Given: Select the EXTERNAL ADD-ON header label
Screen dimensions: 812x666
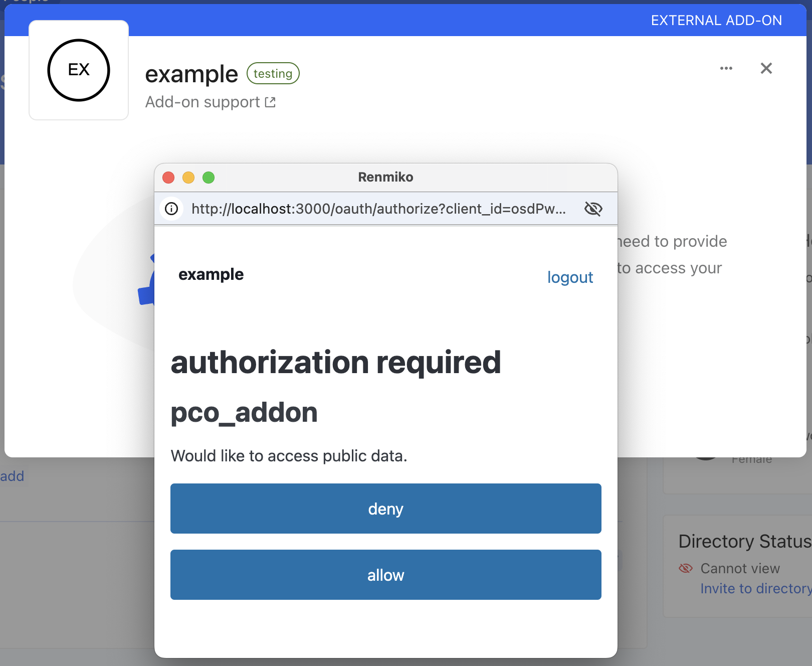Looking at the screenshot, I should point(716,20).
